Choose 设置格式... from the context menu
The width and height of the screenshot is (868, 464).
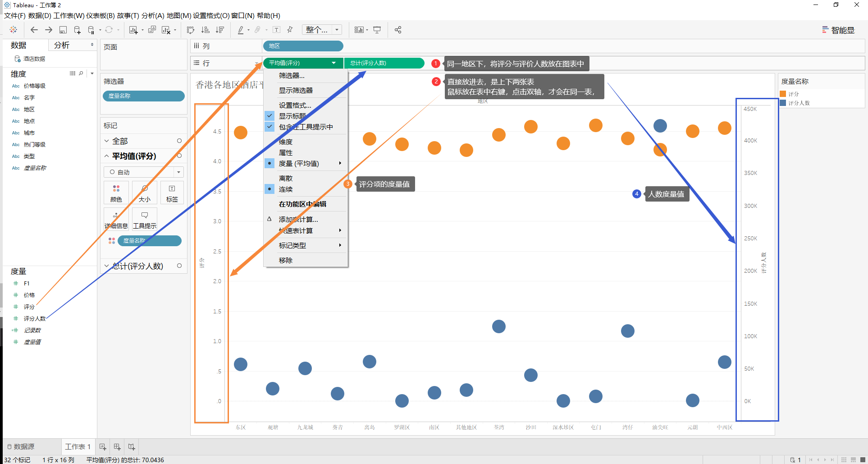[295, 106]
